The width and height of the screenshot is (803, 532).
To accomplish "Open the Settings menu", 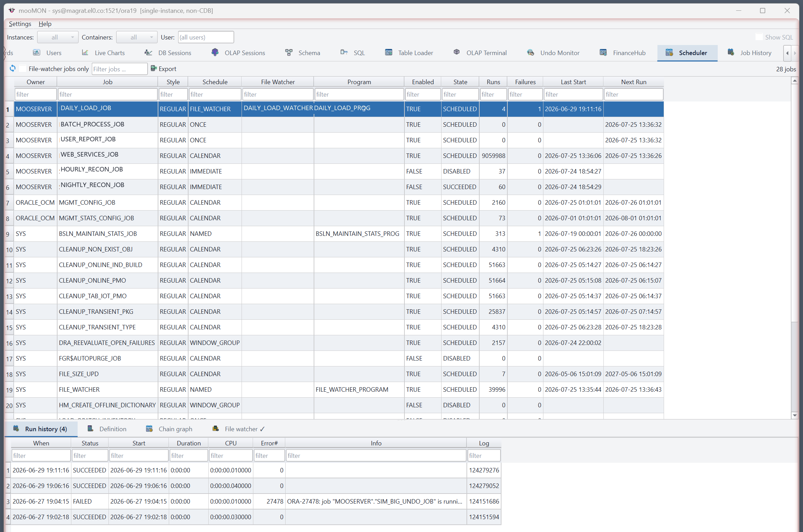I will point(20,24).
